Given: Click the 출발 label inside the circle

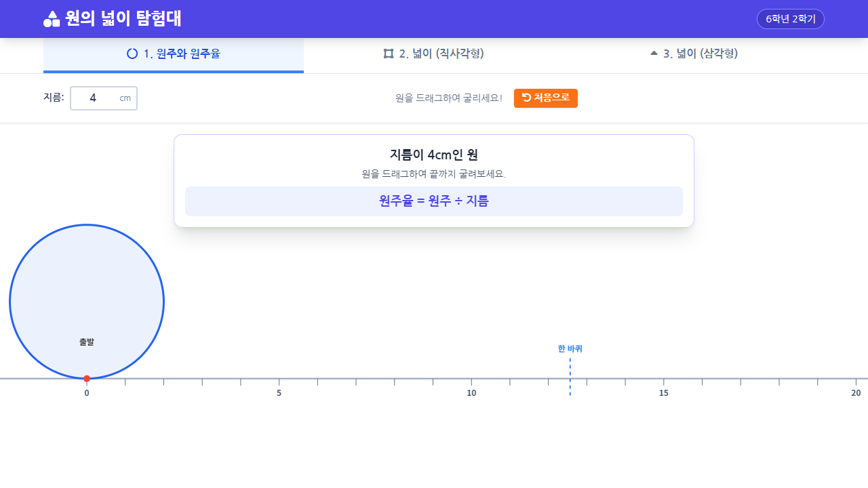Looking at the screenshot, I should pyautogui.click(x=87, y=342).
